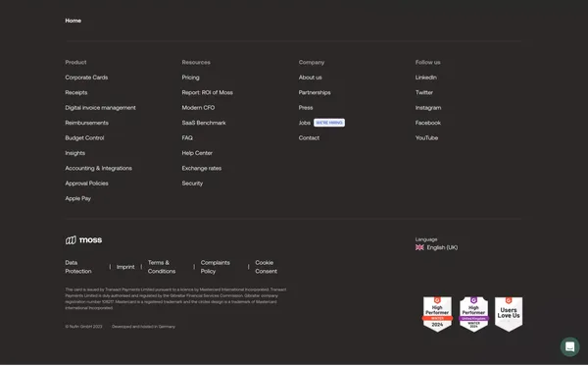This screenshot has height=367, width=588.
Task: Open Budget Control link
Action: pos(84,137)
